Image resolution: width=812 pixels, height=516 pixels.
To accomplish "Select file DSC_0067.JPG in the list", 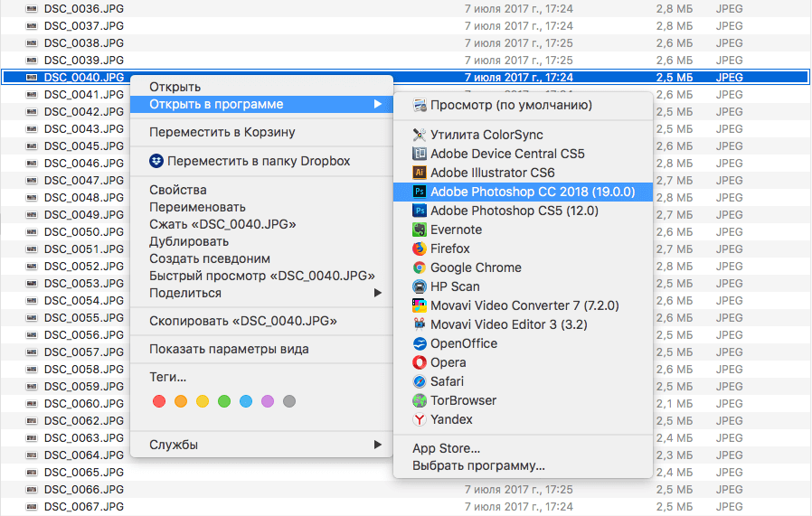I will pyautogui.click(x=84, y=506).
